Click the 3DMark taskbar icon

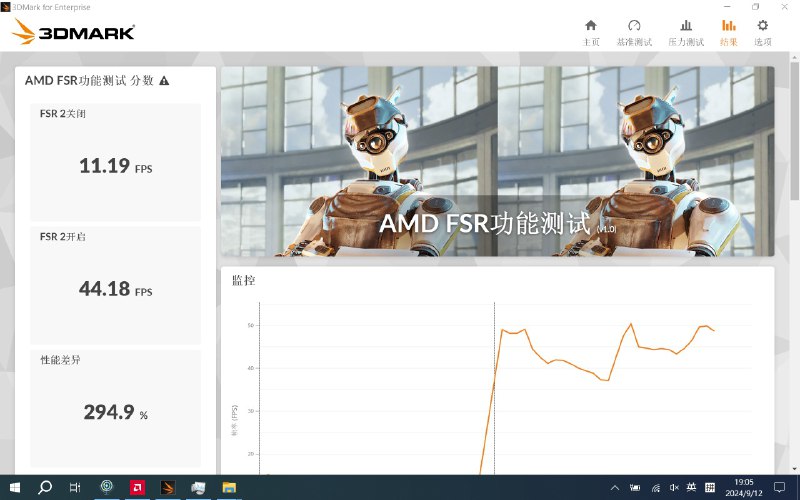click(x=168, y=487)
